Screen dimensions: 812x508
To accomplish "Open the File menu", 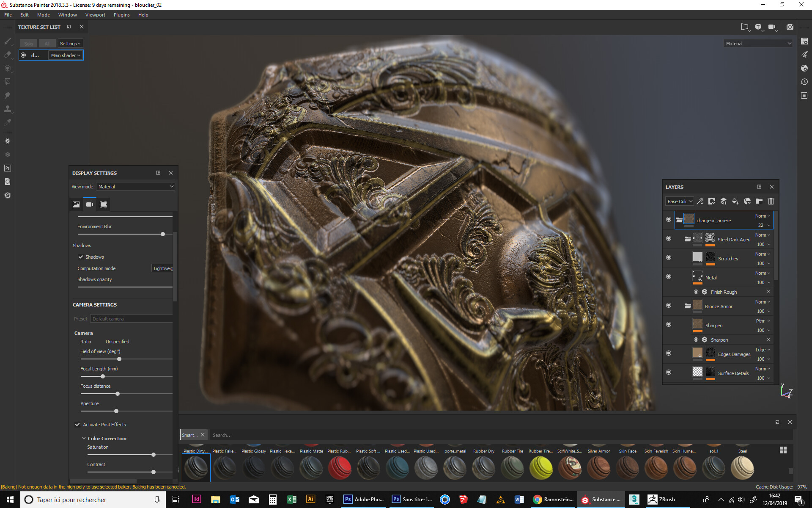I will (8, 15).
